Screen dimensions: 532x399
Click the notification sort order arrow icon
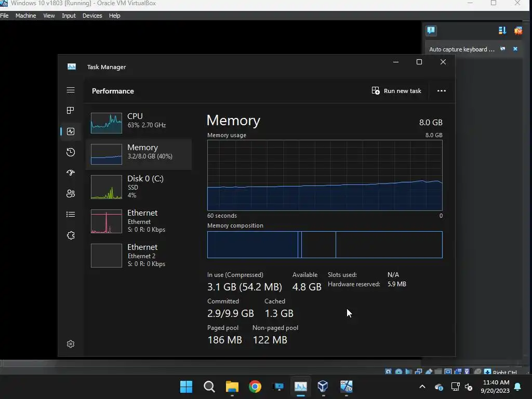[x=502, y=31]
